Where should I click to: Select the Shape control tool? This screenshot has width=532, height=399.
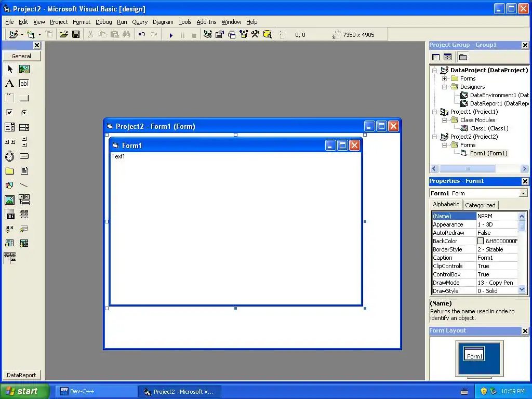[10, 185]
